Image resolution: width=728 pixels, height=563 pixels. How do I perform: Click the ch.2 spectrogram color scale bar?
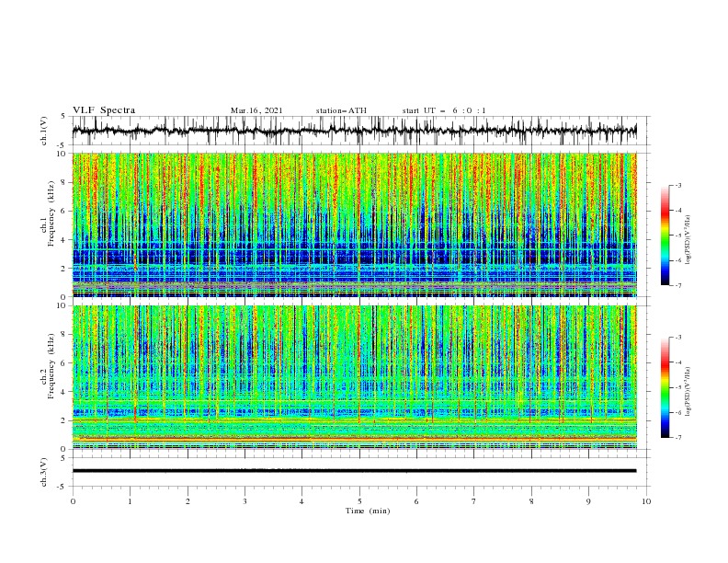click(665, 387)
